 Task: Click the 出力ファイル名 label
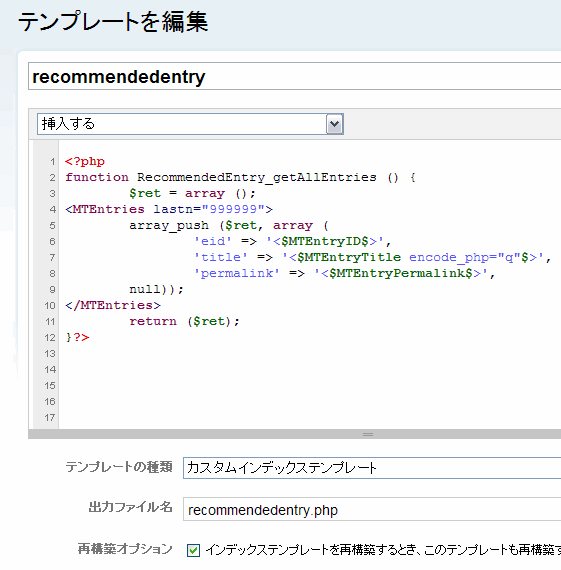131,507
